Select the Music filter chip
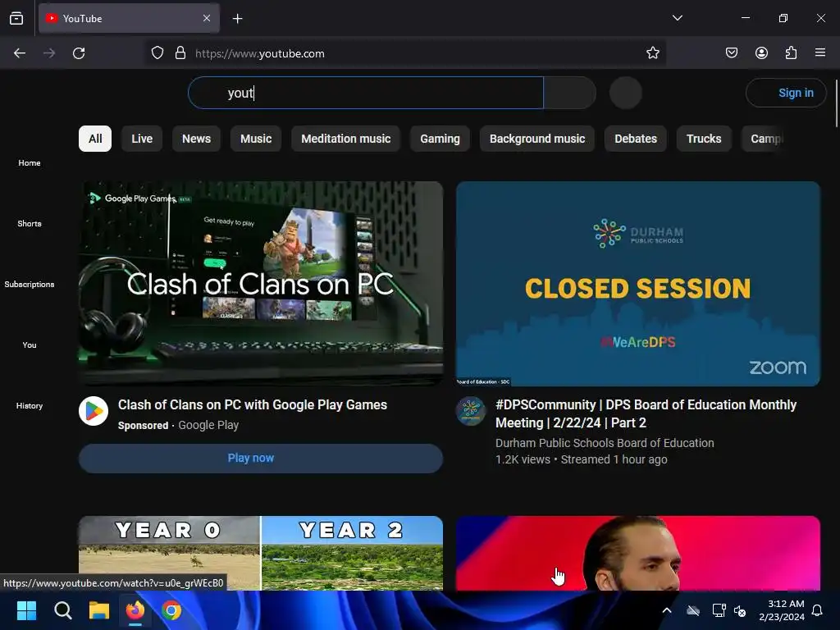Image resolution: width=840 pixels, height=630 pixels. coord(256,139)
